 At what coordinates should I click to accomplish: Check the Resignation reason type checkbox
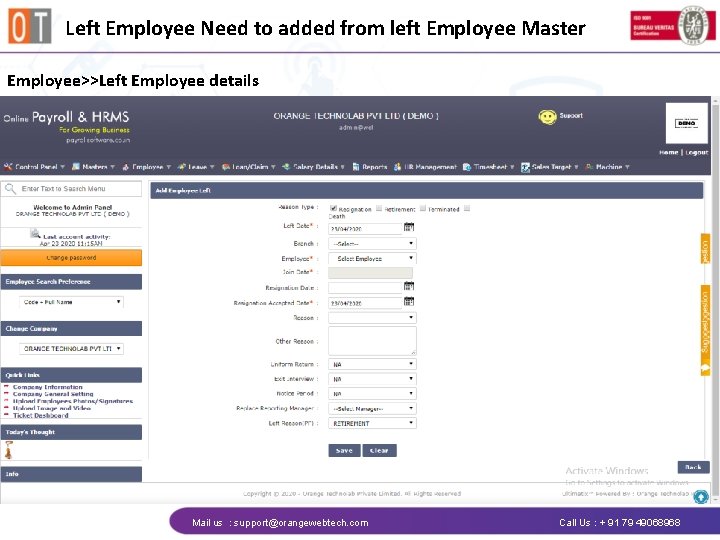tap(333, 208)
